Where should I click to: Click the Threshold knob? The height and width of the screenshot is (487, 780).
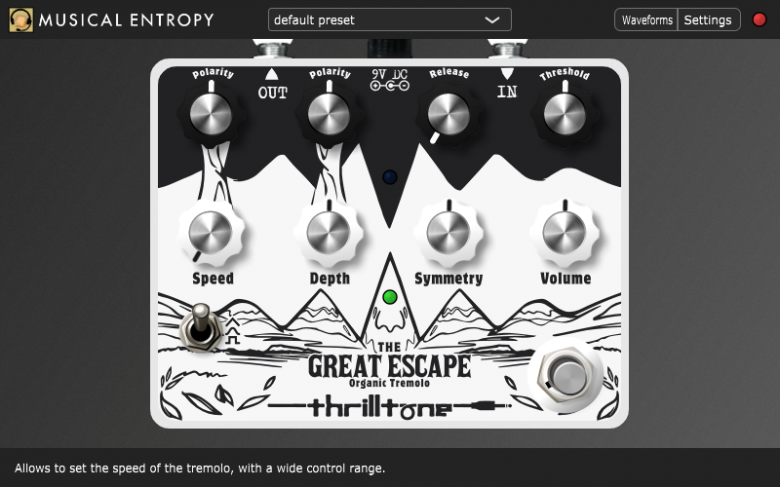565,113
